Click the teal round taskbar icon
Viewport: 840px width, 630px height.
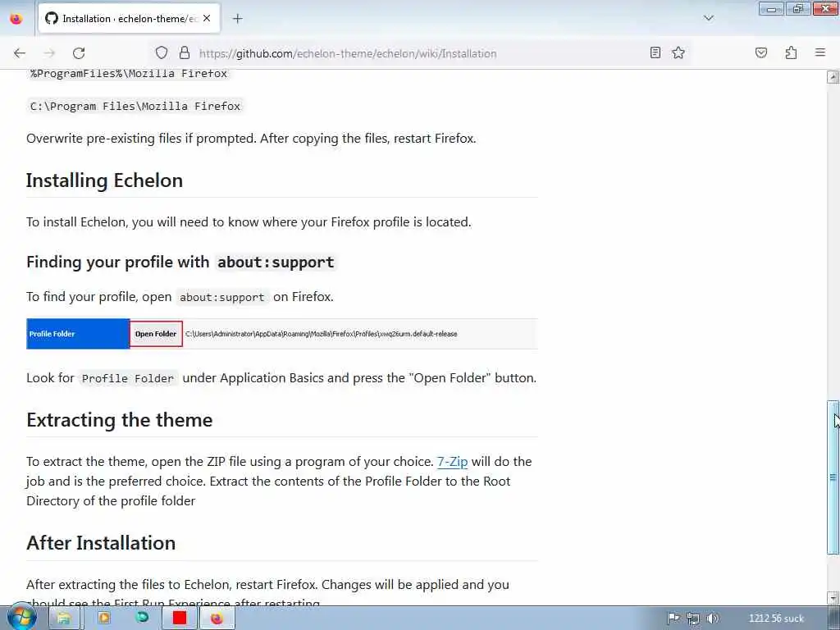142,617
